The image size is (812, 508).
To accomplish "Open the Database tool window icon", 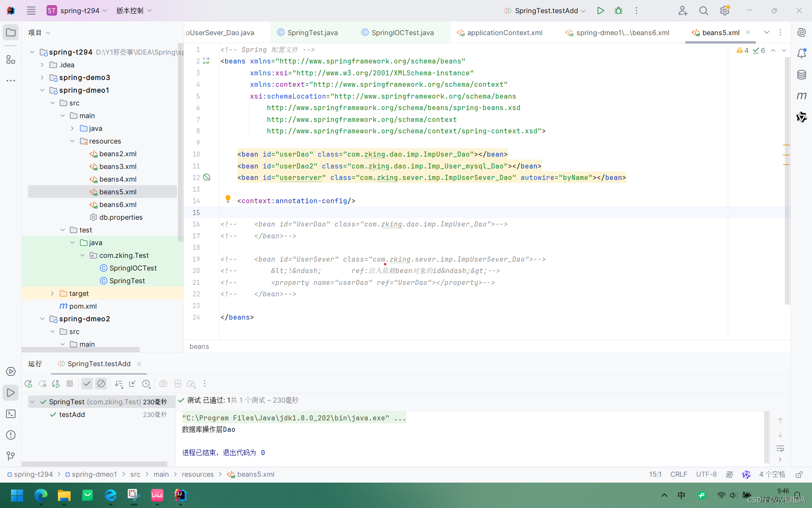I will (801, 75).
